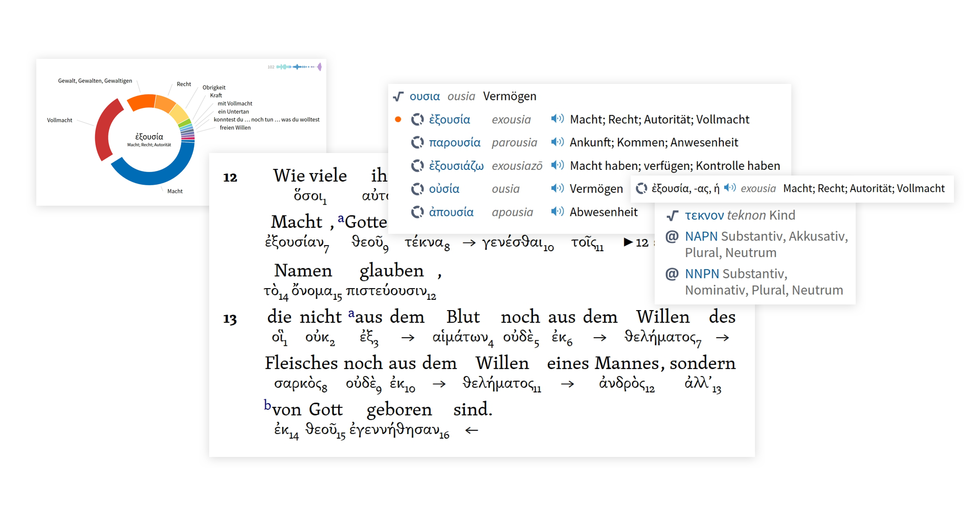Click root icon beside τεκνον teknon Kind

pos(673,215)
